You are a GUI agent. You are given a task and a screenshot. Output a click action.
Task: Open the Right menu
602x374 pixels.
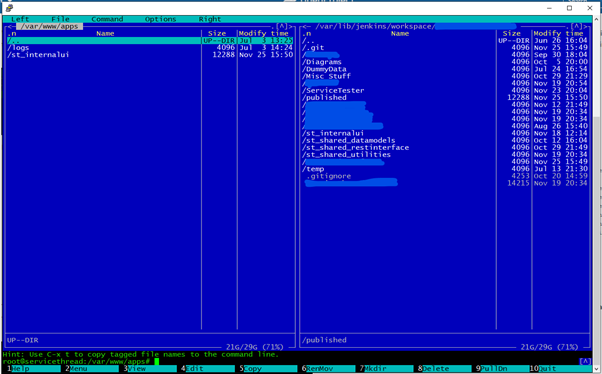pos(210,19)
